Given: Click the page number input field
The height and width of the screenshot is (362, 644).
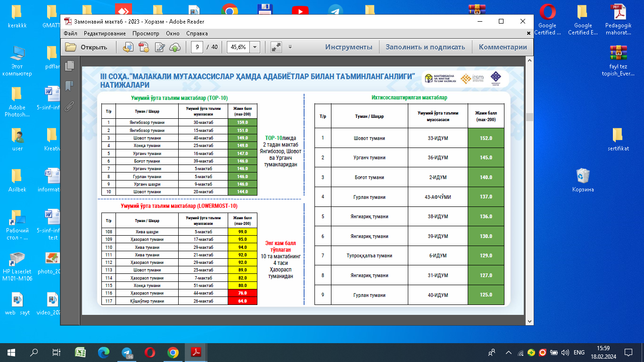Looking at the screenshot, I should [x=197, y=47].
